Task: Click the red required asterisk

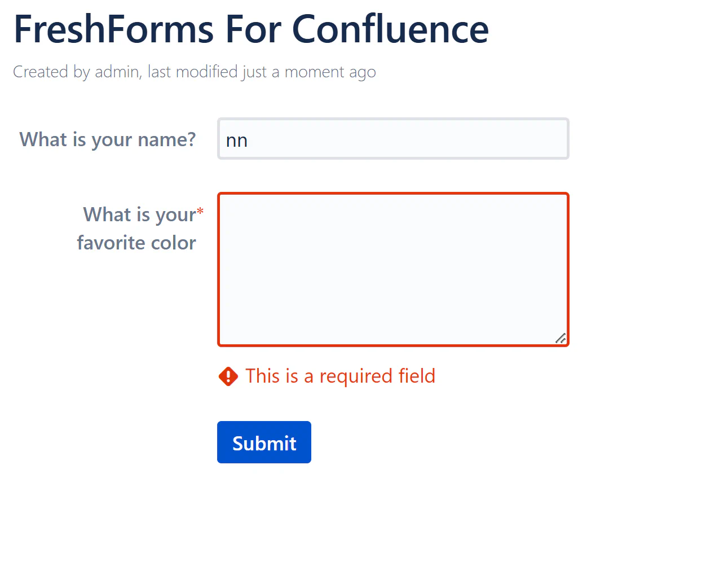Action: [200, 212]
